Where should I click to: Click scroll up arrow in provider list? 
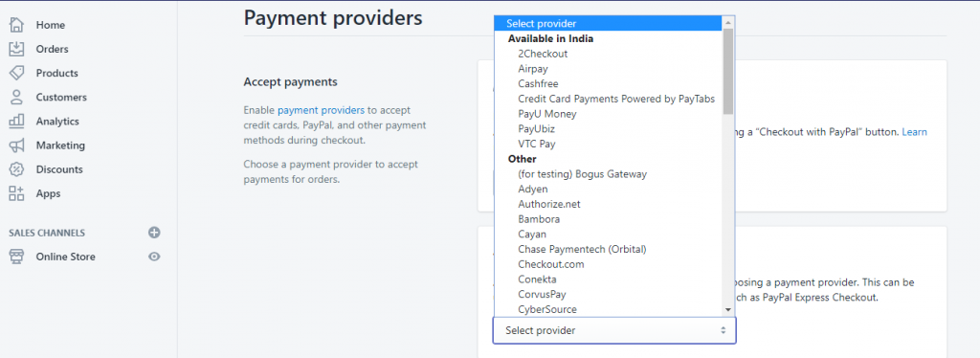(x=728, y=22)
